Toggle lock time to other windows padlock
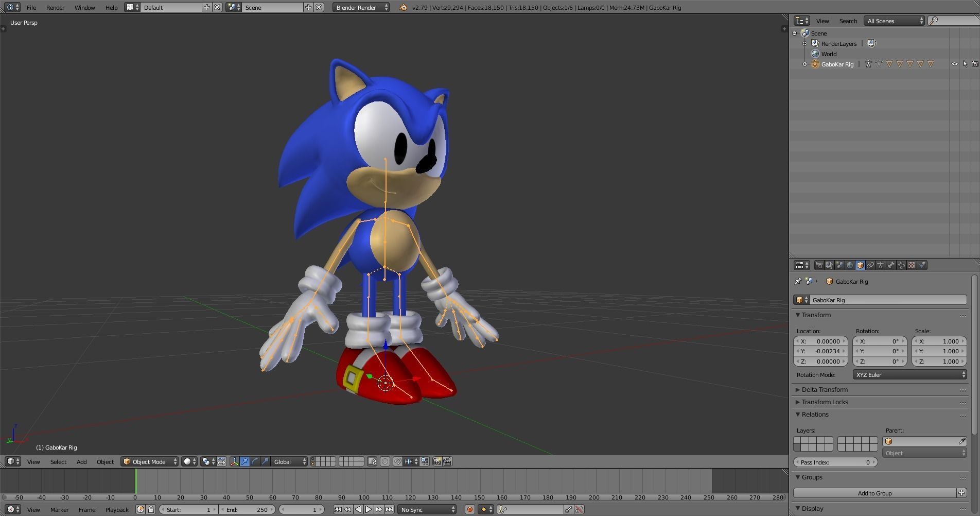980x516 pixels. pos(151,509)
